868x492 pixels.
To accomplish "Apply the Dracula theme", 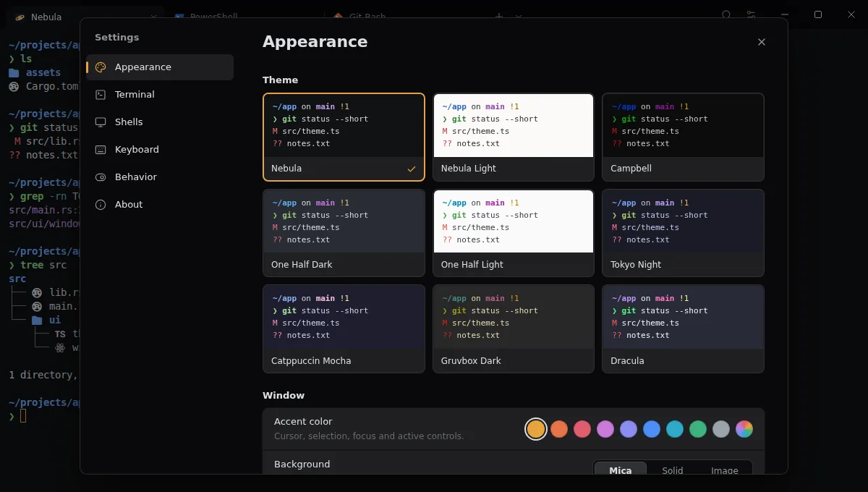I will (x=683, y=329).
